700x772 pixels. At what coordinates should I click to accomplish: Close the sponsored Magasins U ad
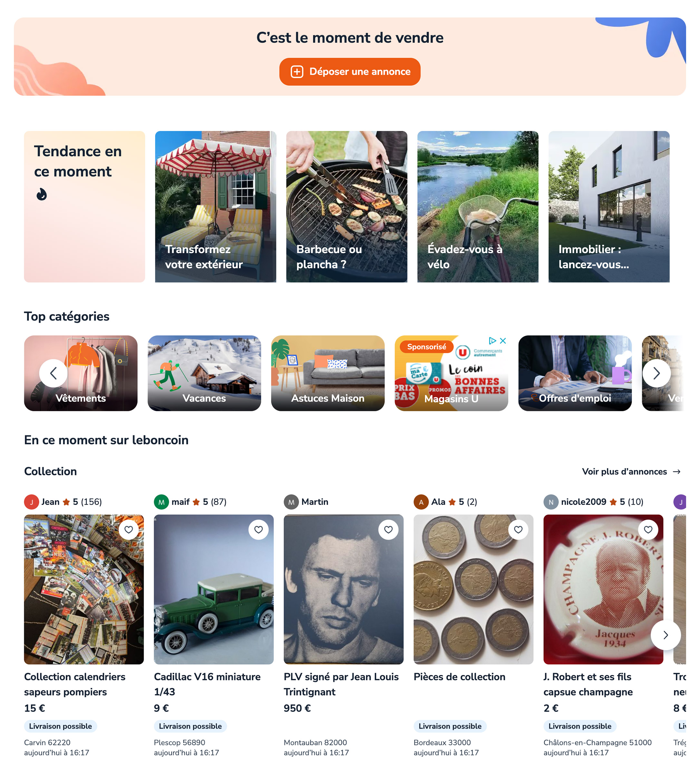click(503, 341)
